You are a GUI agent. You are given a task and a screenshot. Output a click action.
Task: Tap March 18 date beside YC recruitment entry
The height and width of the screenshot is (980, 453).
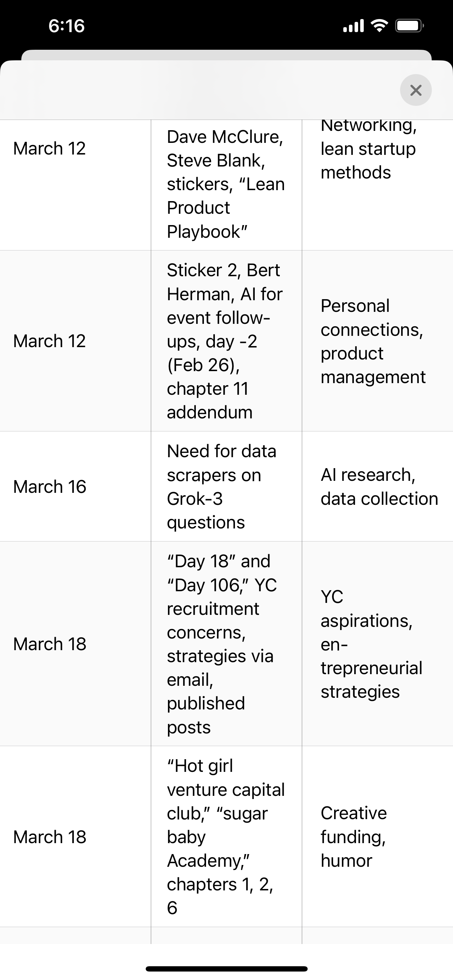point(50,644)
